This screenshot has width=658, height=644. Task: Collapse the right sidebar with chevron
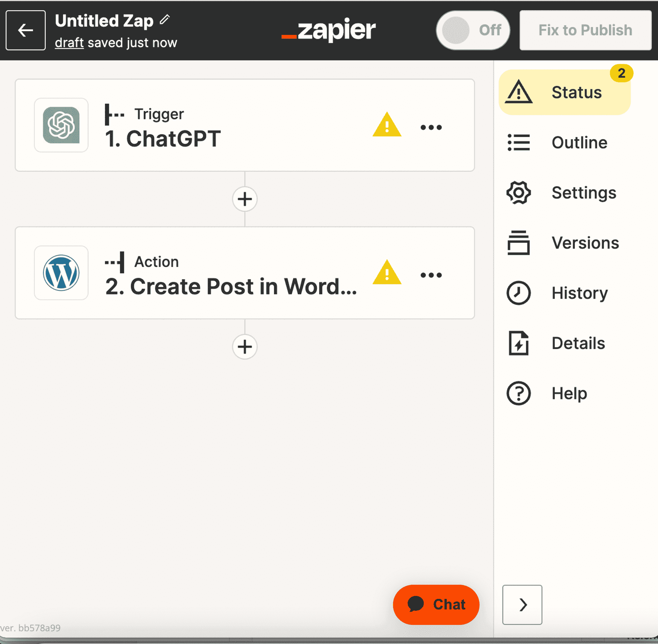tap(522, 605)
